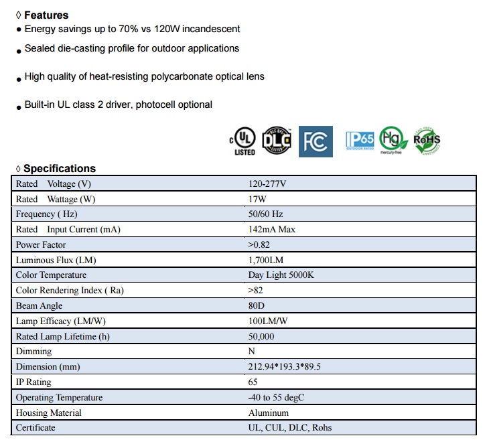Click the IP65 outdoor rated badge
The image size is (487, 448).
pos(360,141)
